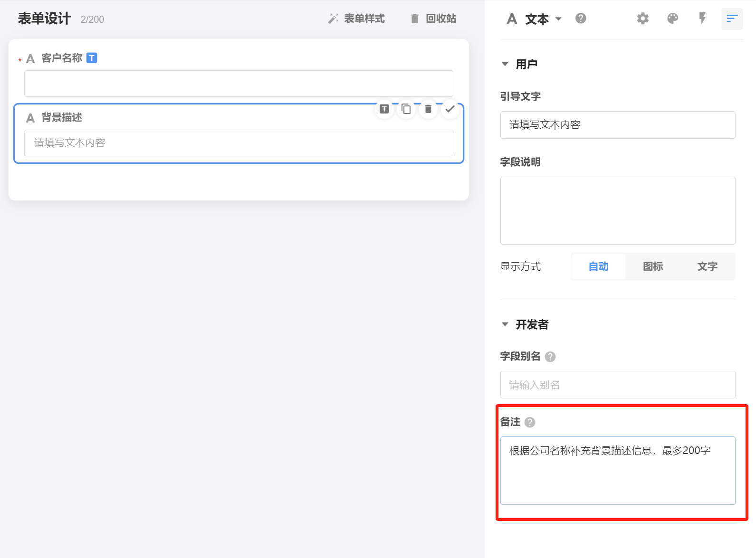The height and width of the screenshot is (558, 756).
Task: Open the settings gear tab
Action: click(x=642, y=19)
